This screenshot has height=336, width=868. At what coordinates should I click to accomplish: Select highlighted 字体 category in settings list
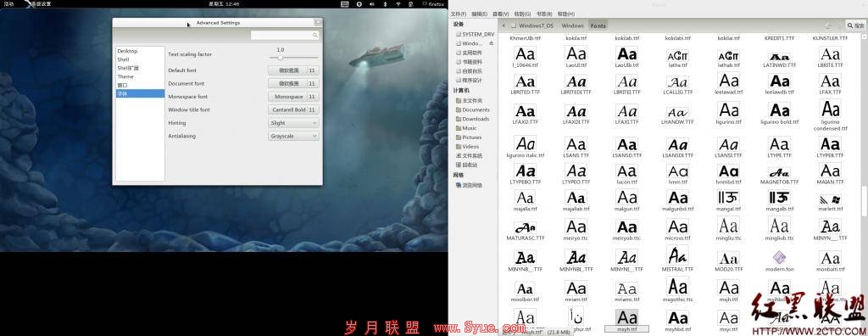140,93
